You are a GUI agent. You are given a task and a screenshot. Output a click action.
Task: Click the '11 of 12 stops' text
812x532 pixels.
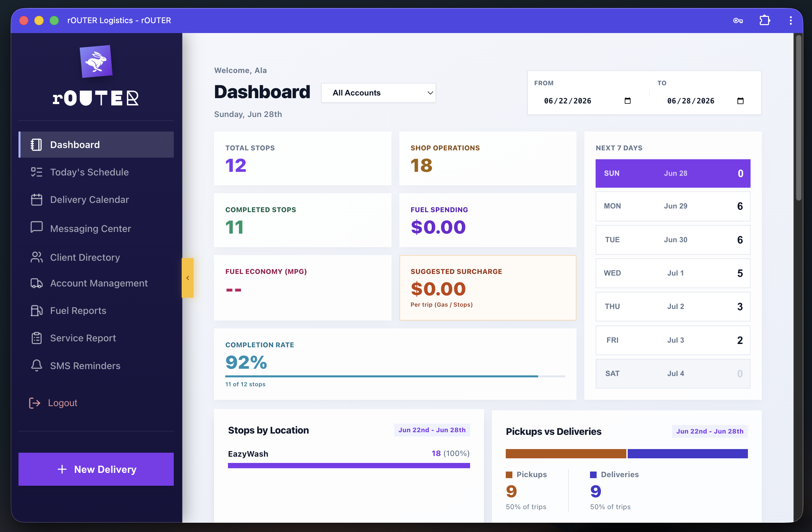[x=245, y=384]
